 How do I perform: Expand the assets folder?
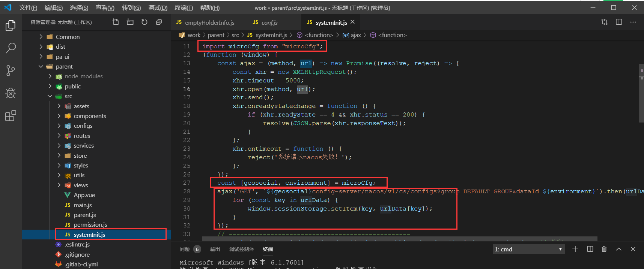[59, 106]
